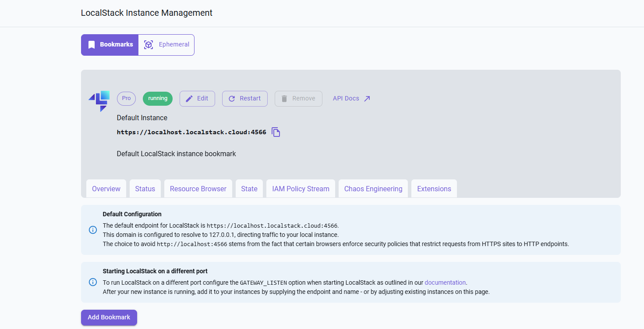Image resolution: width=644 pixels, height=329 pixels.
Task: Click the trash icon in Remove
Action: (x=284, y=99)
